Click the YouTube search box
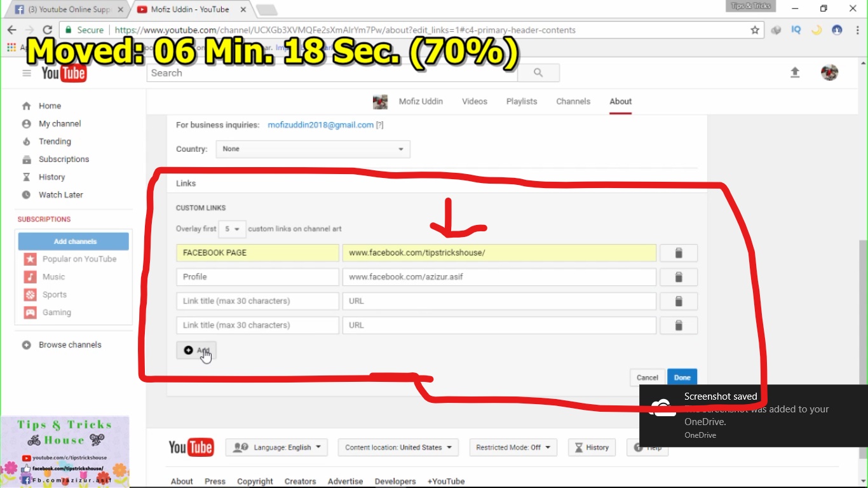The height and width of the screenshot is (488, 868). coord(332,73)
